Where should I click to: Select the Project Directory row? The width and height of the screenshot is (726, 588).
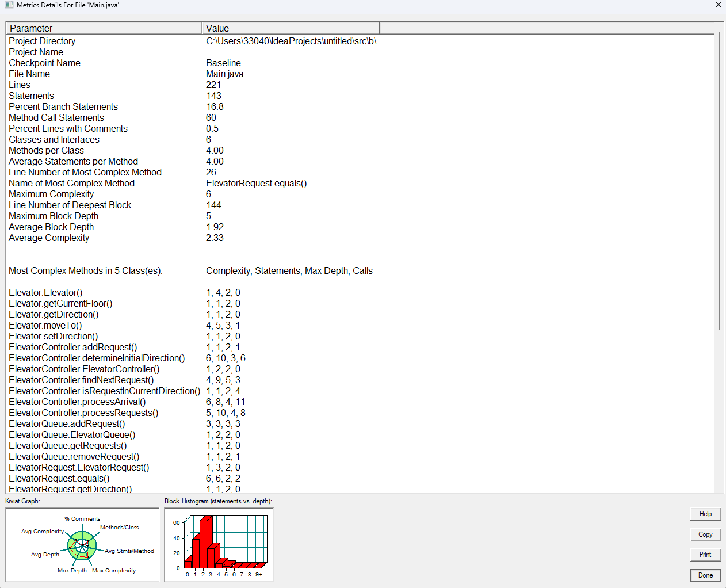click(x=193, y=41)
